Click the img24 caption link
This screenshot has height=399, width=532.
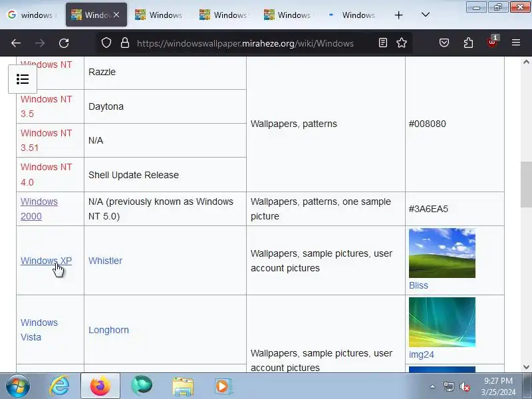[x=422, y=354]
